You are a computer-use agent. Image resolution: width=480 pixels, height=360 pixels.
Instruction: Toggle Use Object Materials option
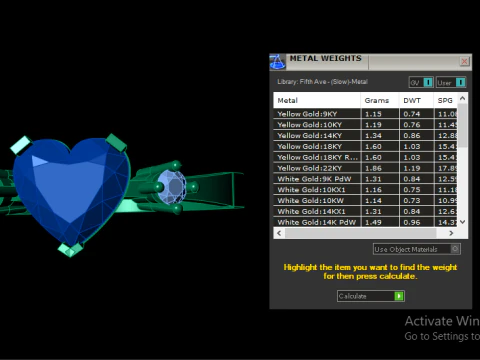click(x=417, y=249)
